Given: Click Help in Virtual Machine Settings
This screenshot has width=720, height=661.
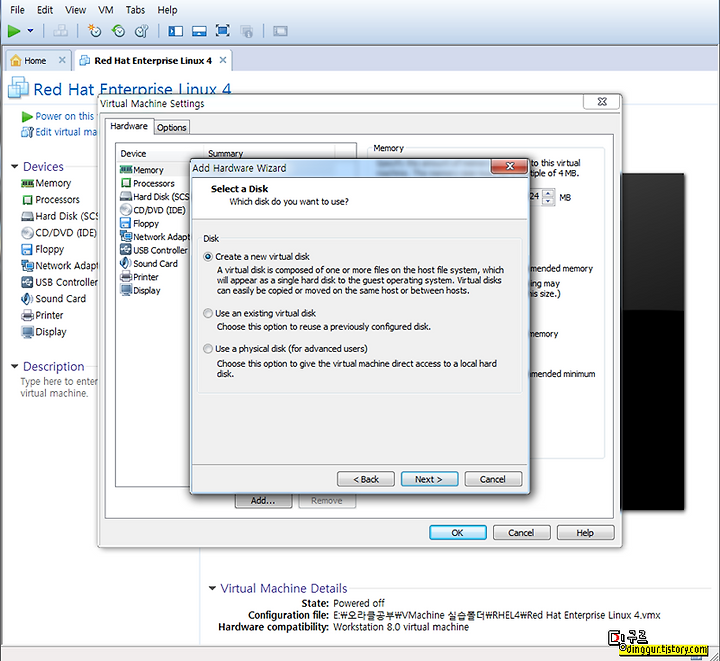Looking at the screenshot, I should (585, 532).
